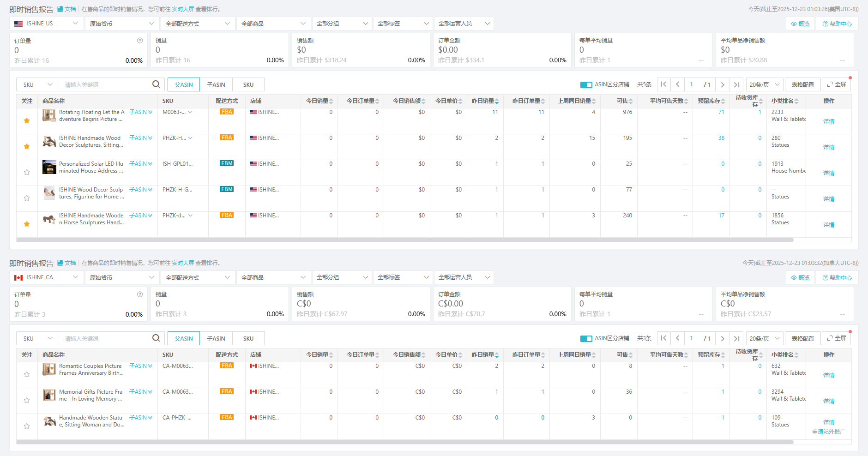
Task: Select 父ASIN tab in the CA table
Action: click(x=184, y=338)
